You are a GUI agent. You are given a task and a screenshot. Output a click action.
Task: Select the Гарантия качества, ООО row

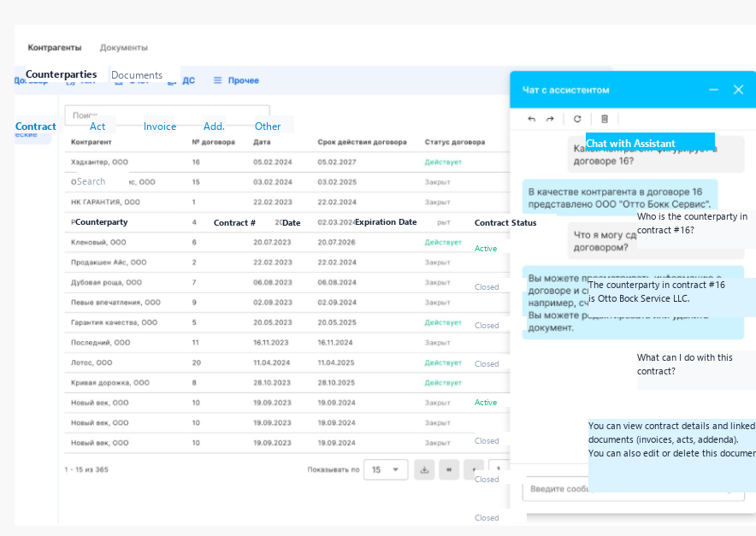[x=287, y=322]
